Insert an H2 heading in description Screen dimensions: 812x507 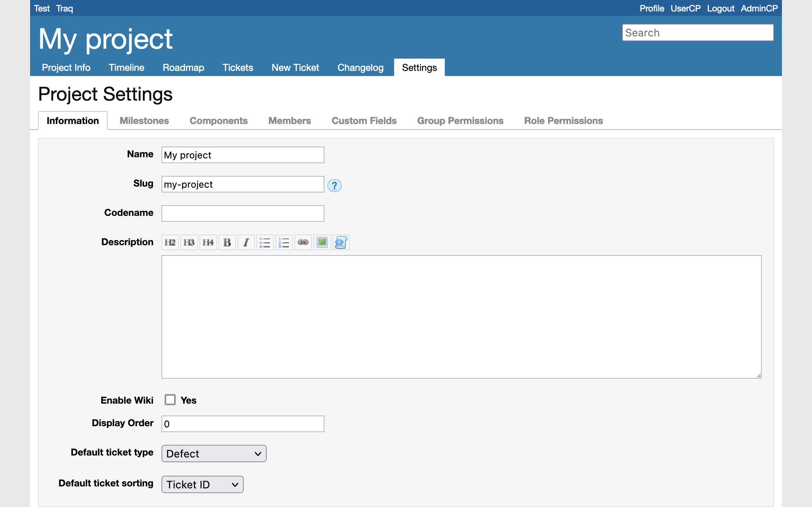pyautogui.click(x=170, y=242)
